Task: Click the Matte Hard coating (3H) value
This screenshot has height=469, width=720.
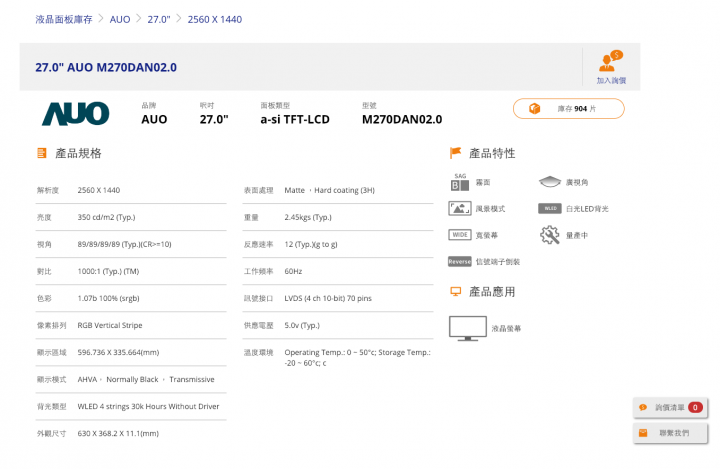Action: pos(330,190)
